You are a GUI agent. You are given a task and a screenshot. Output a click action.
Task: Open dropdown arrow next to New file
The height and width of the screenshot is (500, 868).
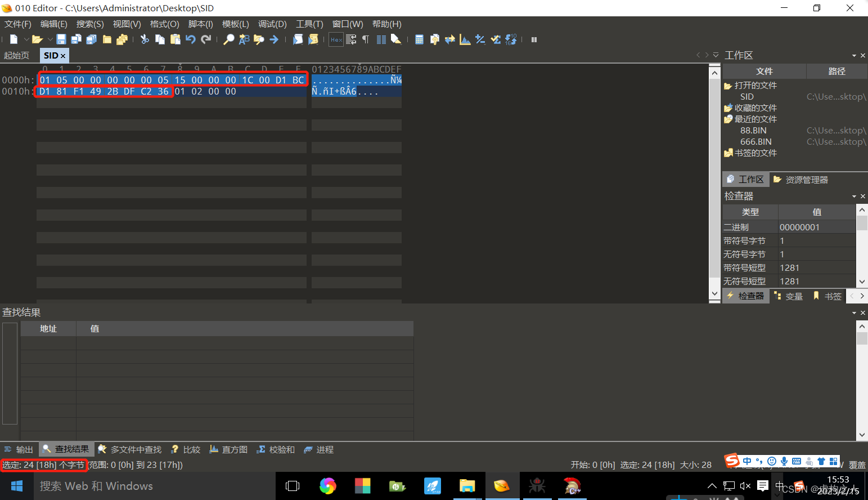coord(26,39)
